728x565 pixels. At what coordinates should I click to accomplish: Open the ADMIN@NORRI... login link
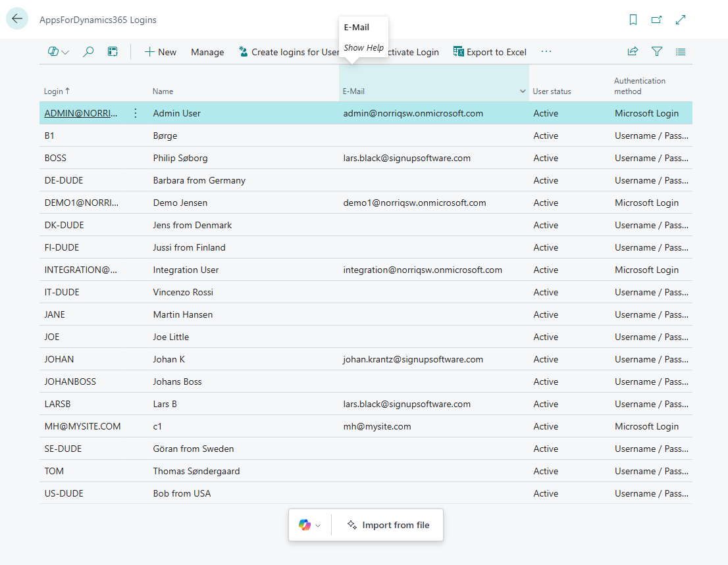pos(81,113)
